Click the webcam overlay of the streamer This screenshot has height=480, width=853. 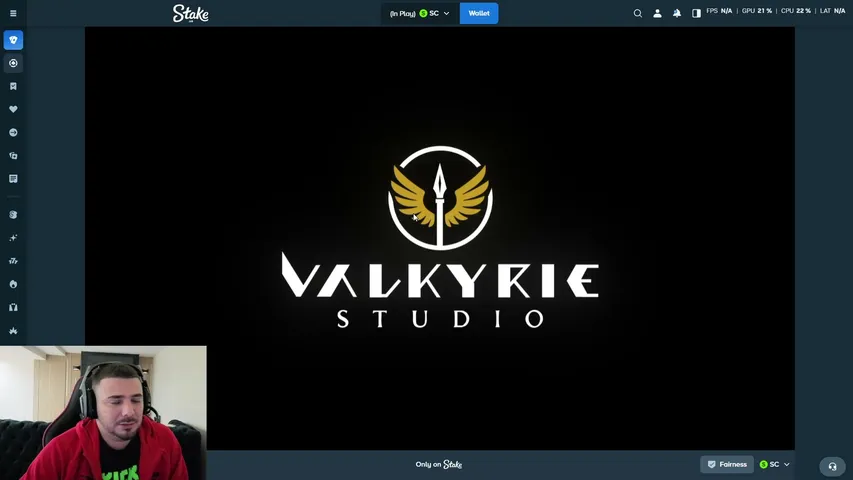103,413
